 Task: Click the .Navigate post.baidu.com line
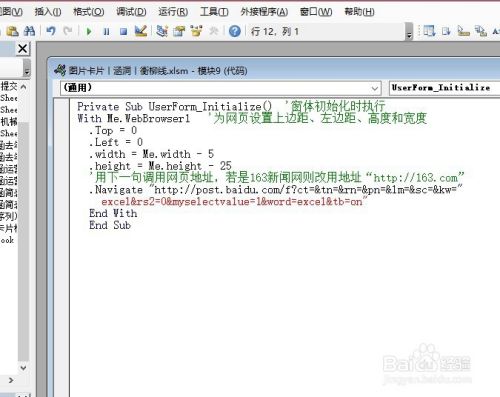[276, 190]
